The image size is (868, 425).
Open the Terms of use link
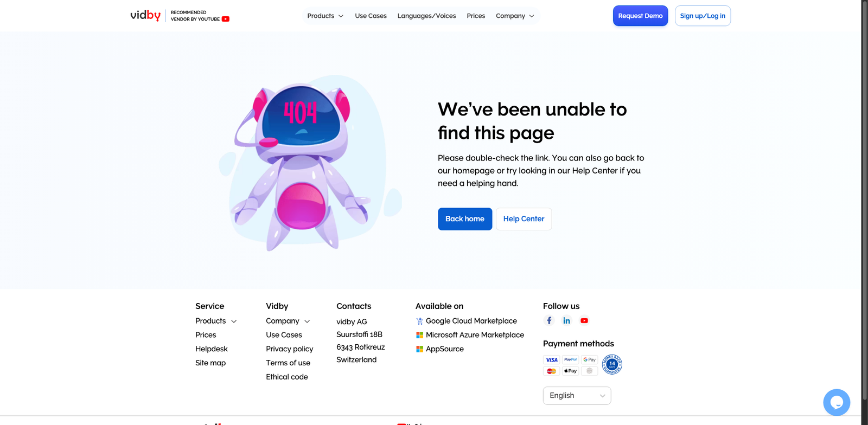tap(288, 363)
